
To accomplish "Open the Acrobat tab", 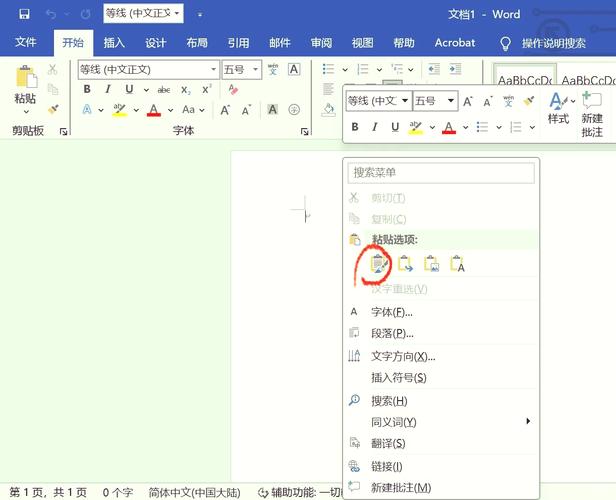I will (455, 42).
